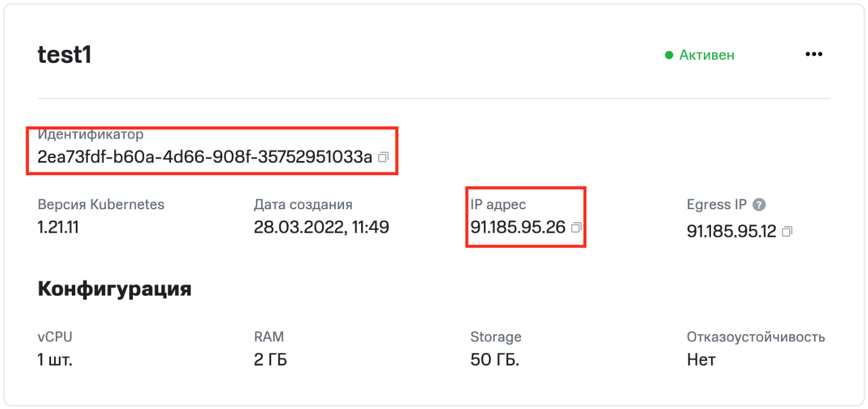Image resolution: width=868 pixels, height=409 pixels.
Task: Copy the IP адрес value 91.185.95.26
Action: coord(576,227)
